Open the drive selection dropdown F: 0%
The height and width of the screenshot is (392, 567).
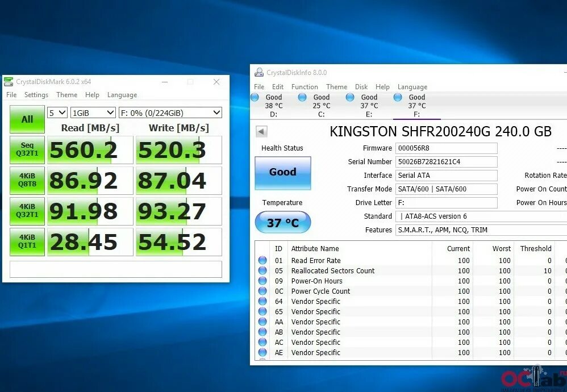[170, 113]
